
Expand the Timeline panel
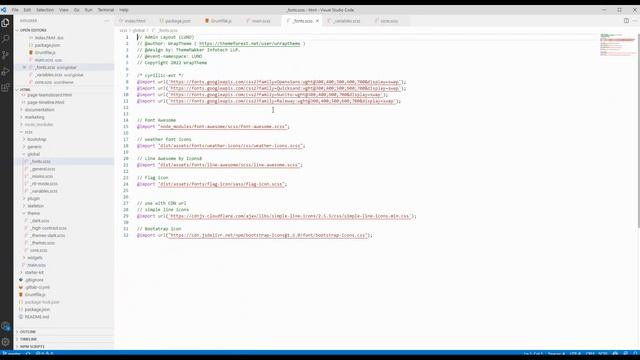(x=29, y=339)
